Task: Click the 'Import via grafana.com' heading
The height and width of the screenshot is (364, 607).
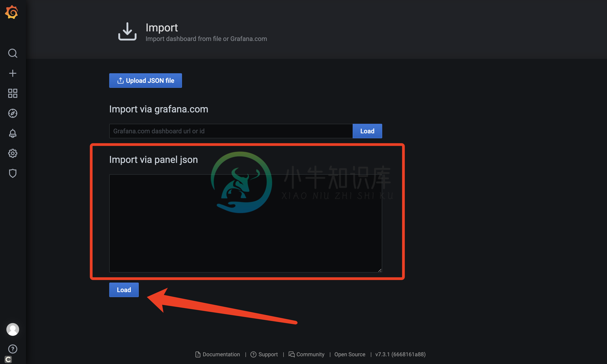Action: pos(159,109)
